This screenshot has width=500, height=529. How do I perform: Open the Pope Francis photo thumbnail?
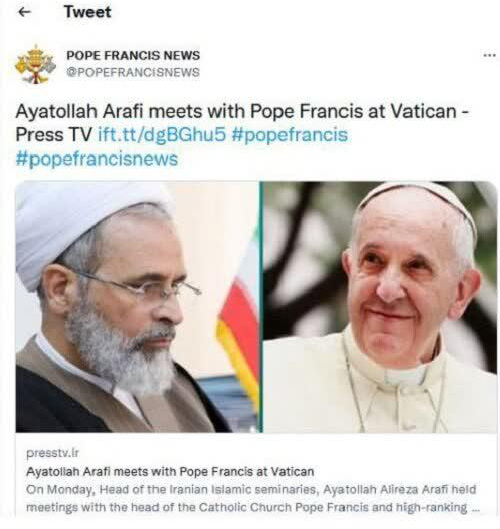click(x=380, y=307)
